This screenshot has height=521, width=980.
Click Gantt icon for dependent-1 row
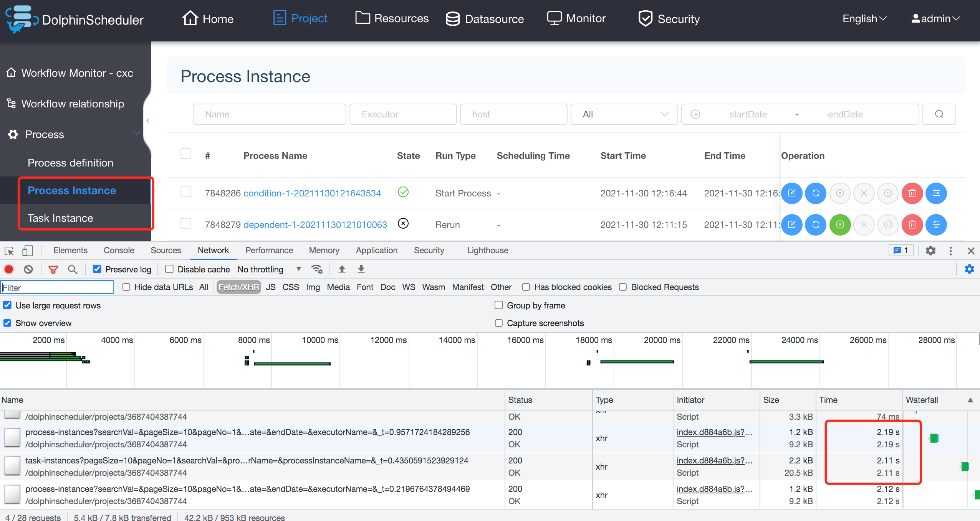click(x=936, y=224)
